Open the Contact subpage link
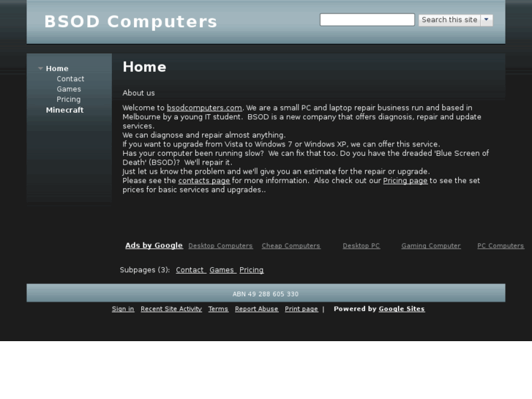The width and height of the screenshot is (532, 399). coord(190,270)
